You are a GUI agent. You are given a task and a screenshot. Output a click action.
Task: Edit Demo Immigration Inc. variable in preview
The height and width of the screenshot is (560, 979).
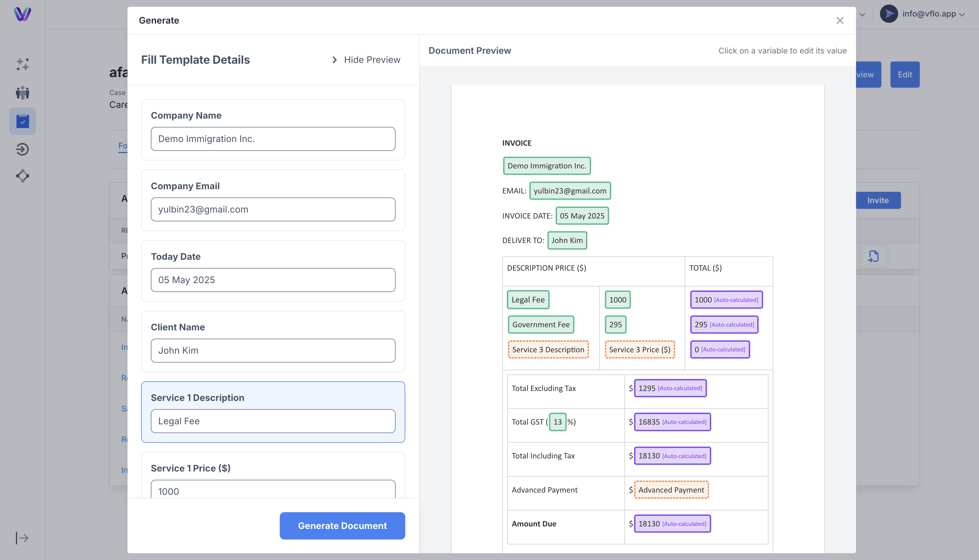tap(547, 166)
